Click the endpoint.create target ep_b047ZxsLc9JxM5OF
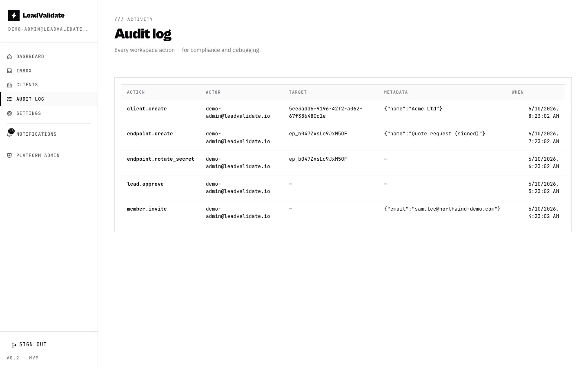This screenshot has width=588, height=368. (x=318, y=134)
